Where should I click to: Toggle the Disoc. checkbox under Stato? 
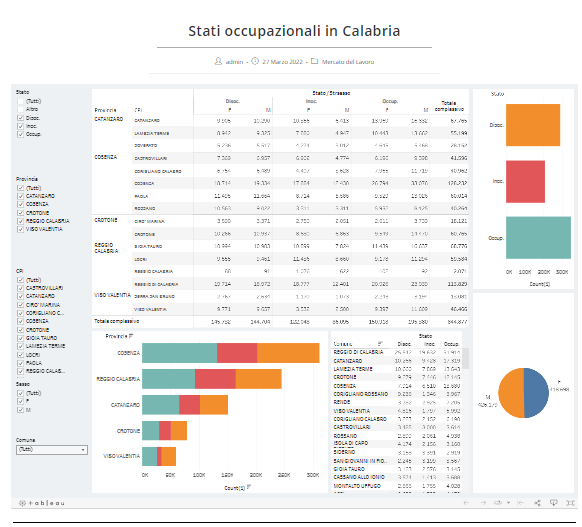pos(20,118)
